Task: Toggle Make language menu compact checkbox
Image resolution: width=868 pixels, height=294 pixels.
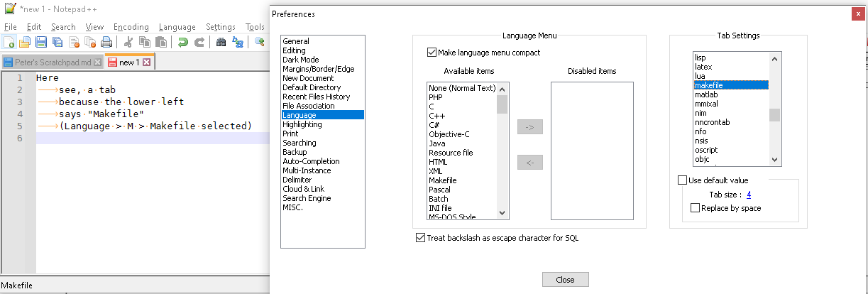Action: 432,53
